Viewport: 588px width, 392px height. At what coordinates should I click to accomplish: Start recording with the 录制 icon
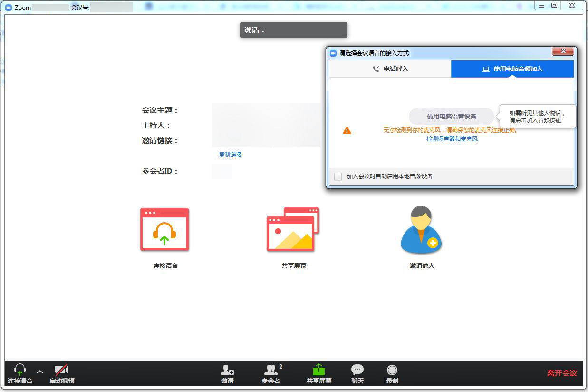[x=392, y=370]
